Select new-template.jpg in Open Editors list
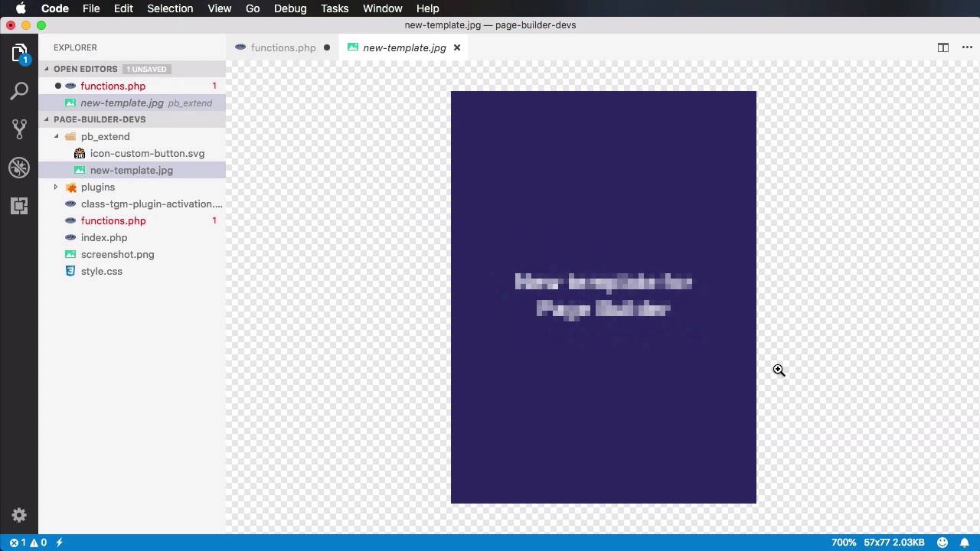Image resolution: width=980 pixels, height=551 pixels. [x=132, y=103]
